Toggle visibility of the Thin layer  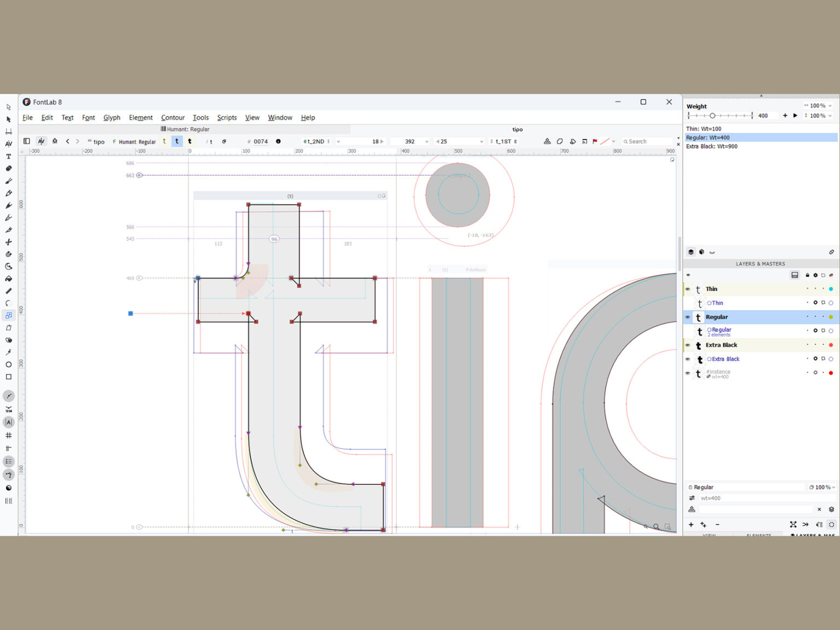(688, 289)
